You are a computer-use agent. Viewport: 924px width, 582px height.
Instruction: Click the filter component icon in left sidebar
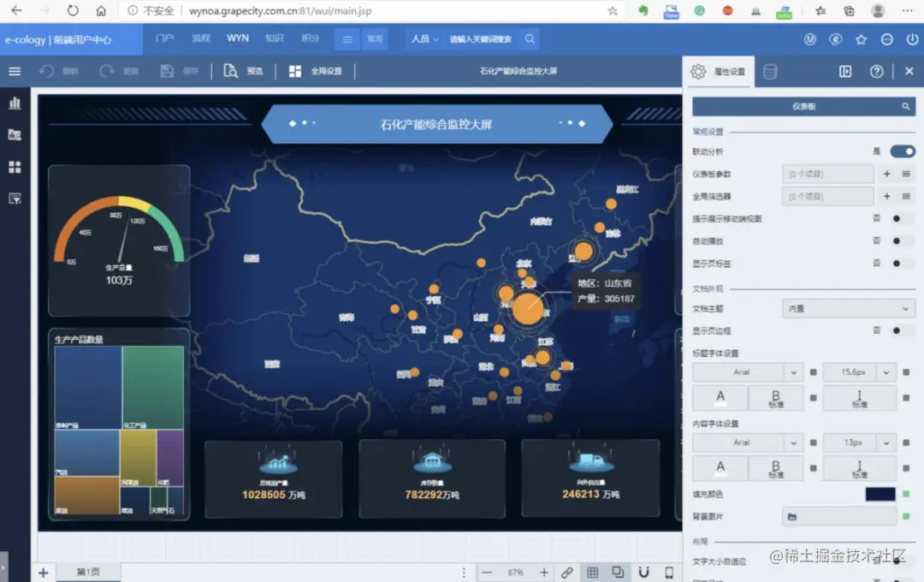point(15,198)
